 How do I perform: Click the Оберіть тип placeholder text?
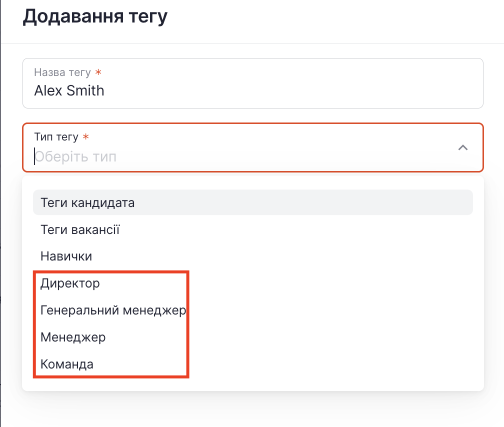click(75, 157)
